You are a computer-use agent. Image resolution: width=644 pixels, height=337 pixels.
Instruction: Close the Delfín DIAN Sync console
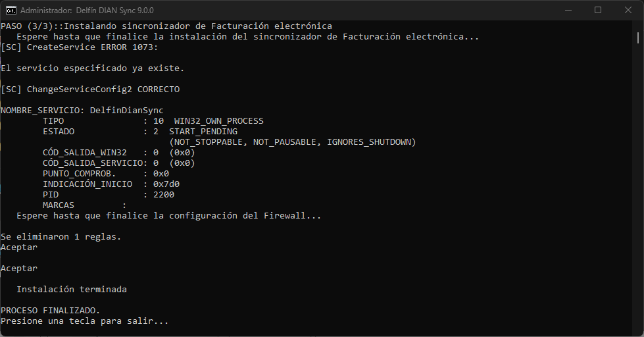tap(628, 11)
